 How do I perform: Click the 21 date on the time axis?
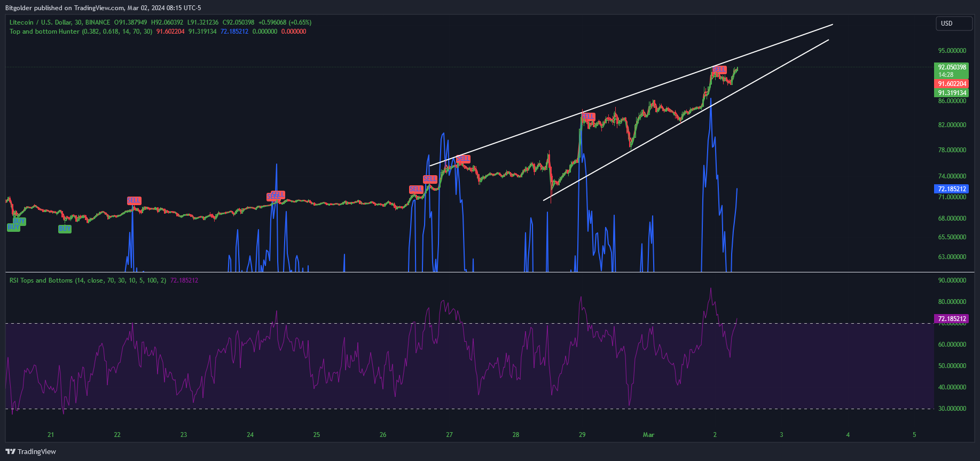[x=51, y=435]
